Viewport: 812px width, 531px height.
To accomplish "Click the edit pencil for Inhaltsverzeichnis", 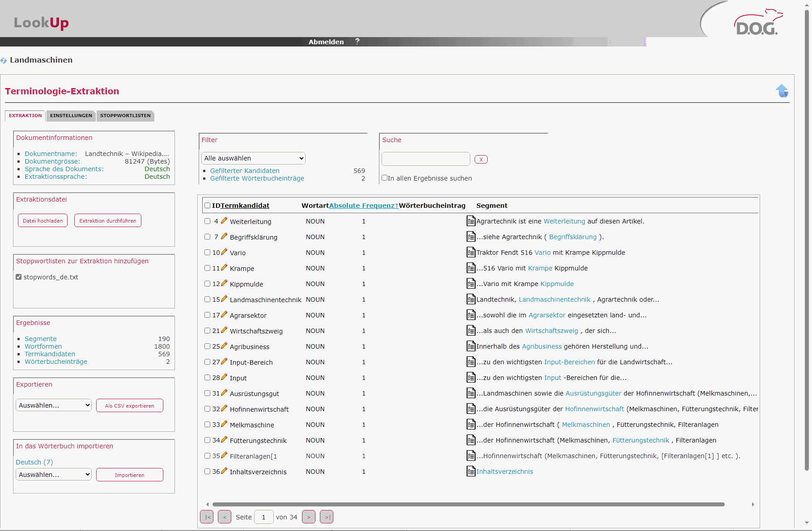I will click(x=224, y=471).
